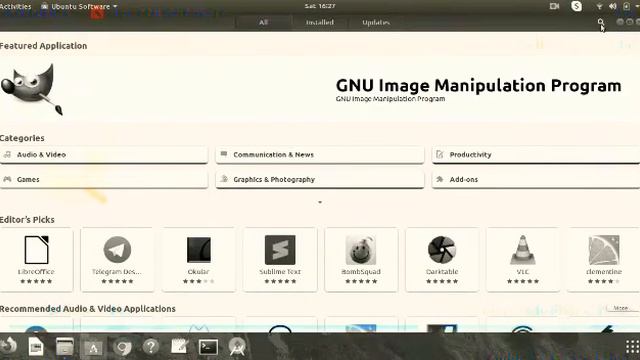640x360 pixels.
Task: Click the Darktable app icon
Action: [442, 249]
